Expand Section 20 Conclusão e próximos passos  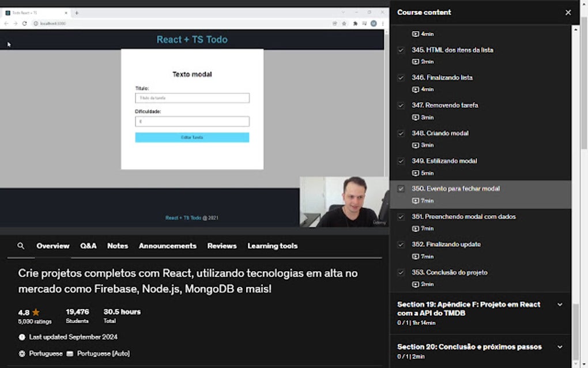point(559,347)
